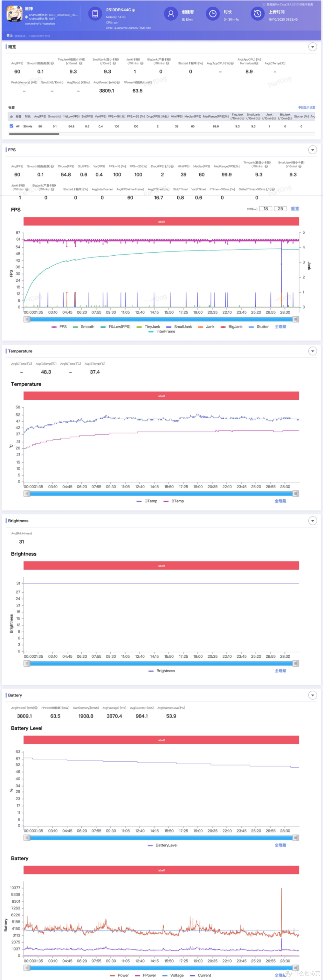Screen dimensions: 323x980
Task: Open help icon for TinyJank in 概览
Action: click(80, 64)
